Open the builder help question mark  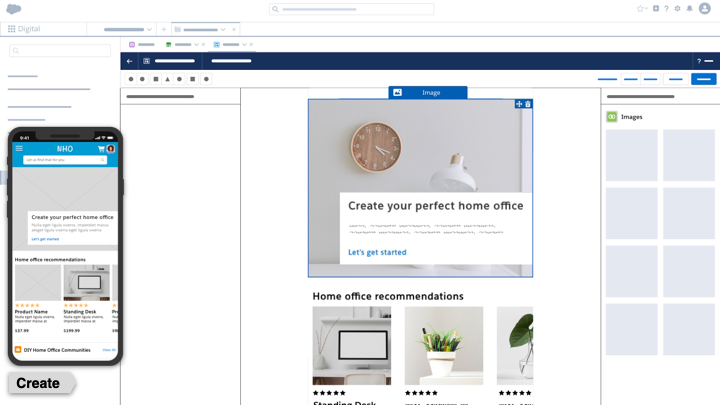point(699,61)
